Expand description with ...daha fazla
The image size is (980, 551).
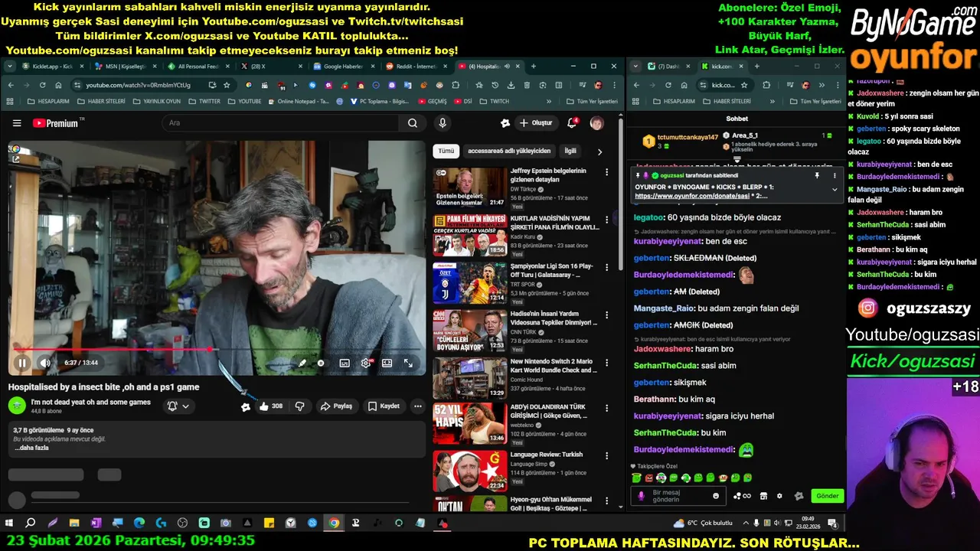point(31,448)
